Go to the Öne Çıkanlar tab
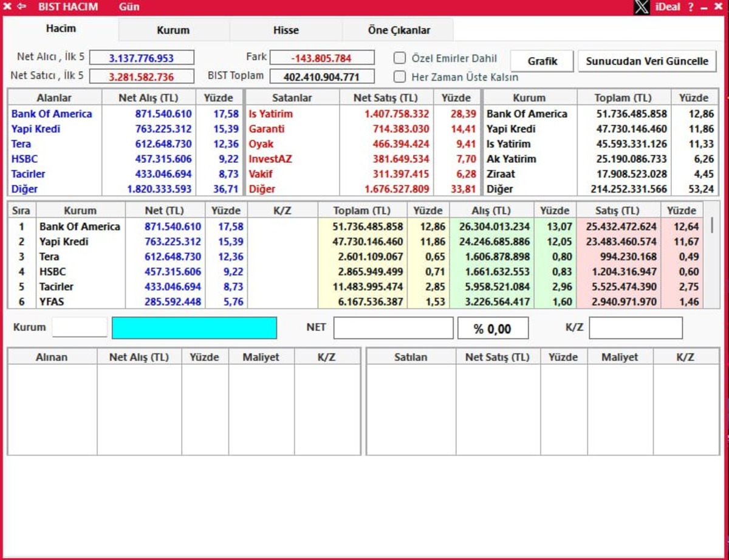This screenshot has width=729, height=560. tap(399, 30)
